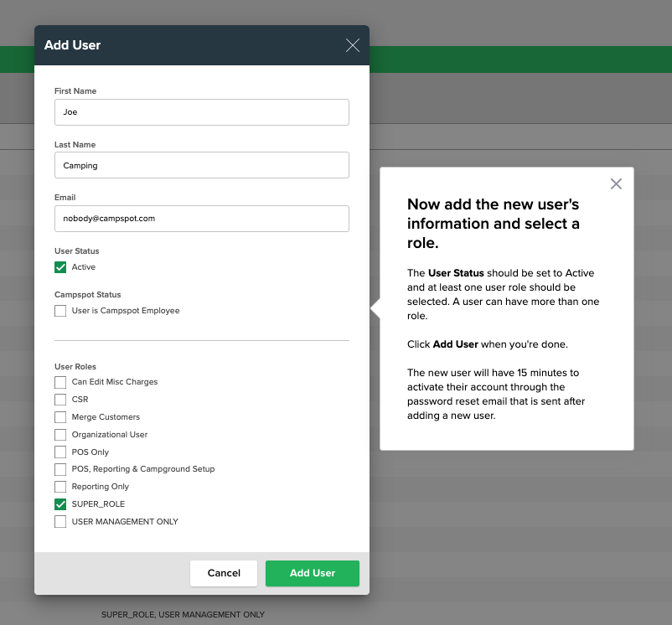Click the Email field with nobody@campspot.com

201,218
